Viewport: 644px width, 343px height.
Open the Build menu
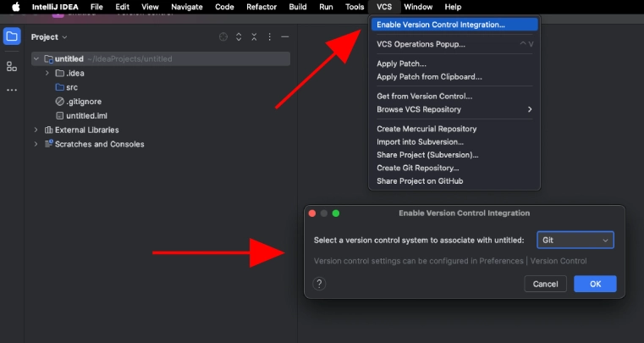coord(298,7)
